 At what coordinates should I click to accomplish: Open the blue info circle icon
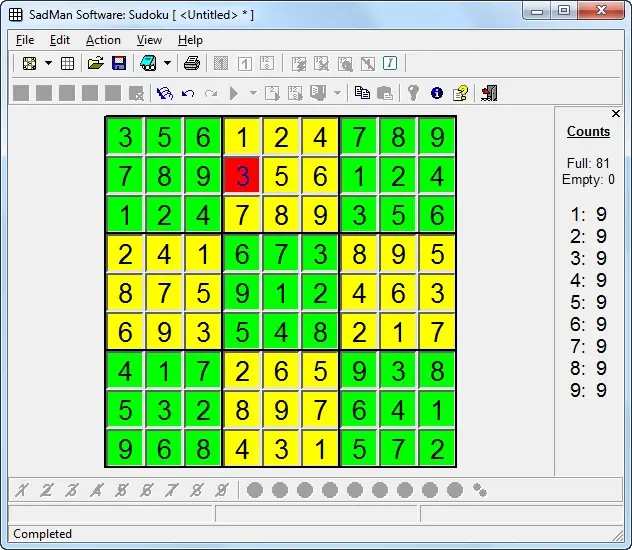pyautogui.click(x=437, y=93)
